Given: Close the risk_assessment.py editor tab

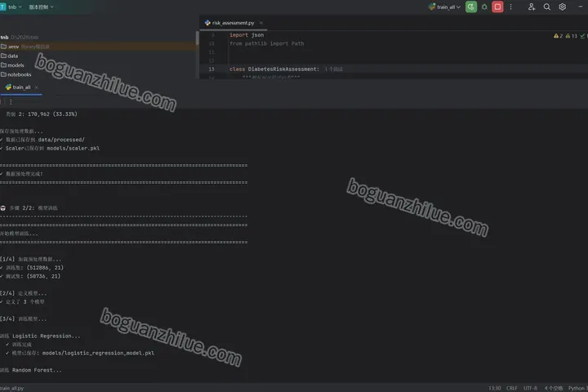Looking at the screenshot, I should 261,23.
